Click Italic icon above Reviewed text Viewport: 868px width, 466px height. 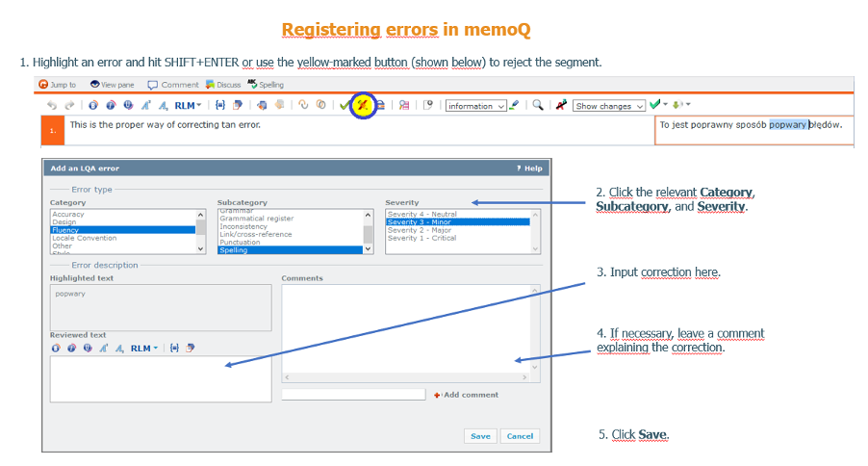[x=72, y=348]
